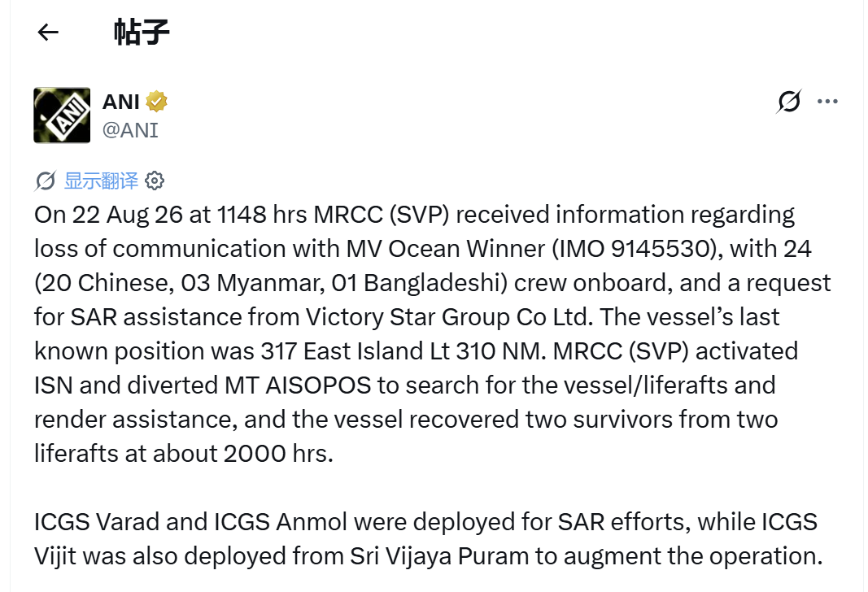Screen dimensions: 868x592
Task: Show translation via 显示翻译 link
Action: coord(102,181)
